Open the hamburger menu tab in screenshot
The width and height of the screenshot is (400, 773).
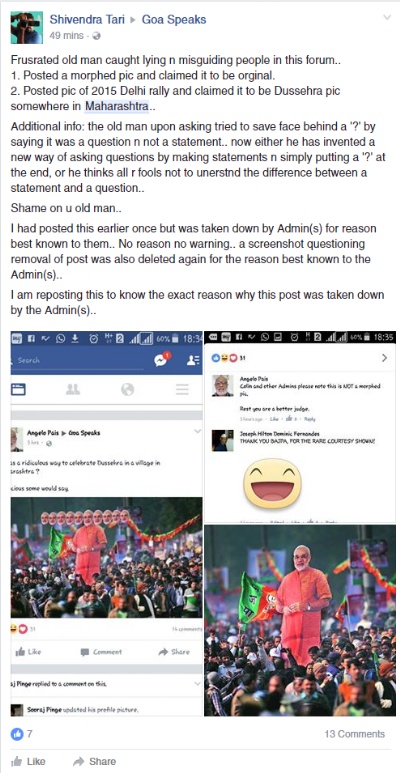182,389
